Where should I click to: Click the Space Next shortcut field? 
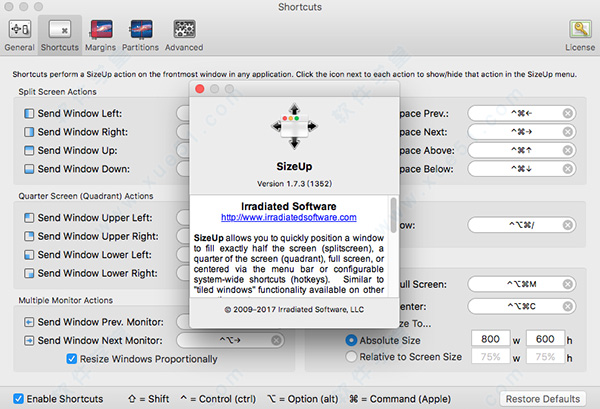(522, 132)
